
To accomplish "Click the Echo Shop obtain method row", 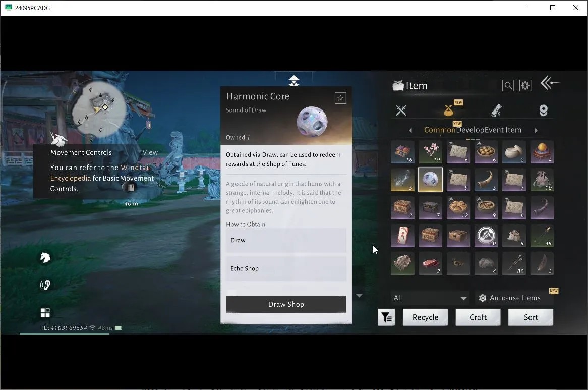I will tap(286, 268).
